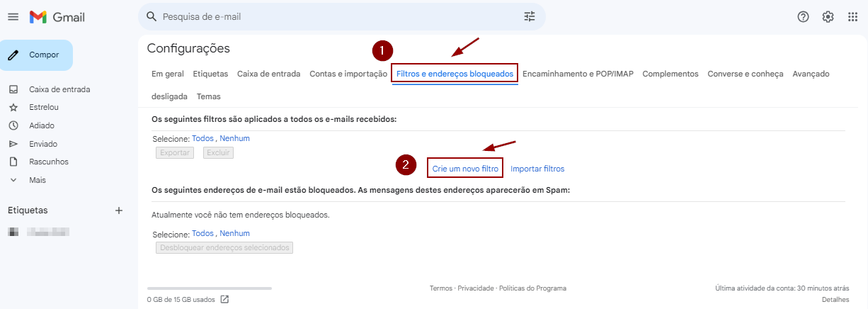Switch to the Em geral tab
This screenshot has width=868, height=309.
click(168, 74)
